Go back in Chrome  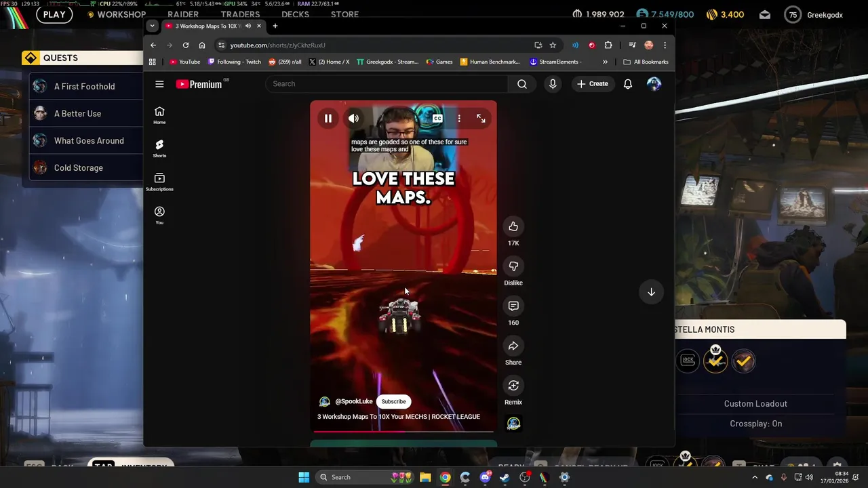point(153,45)
